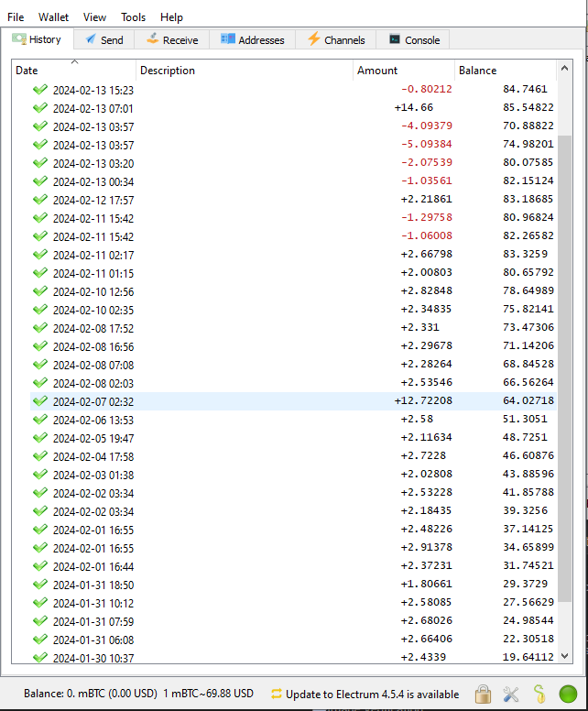588x711 pixels.
Task: Click the Channels lightning bolt icon
Action: (x=314, y=38)
